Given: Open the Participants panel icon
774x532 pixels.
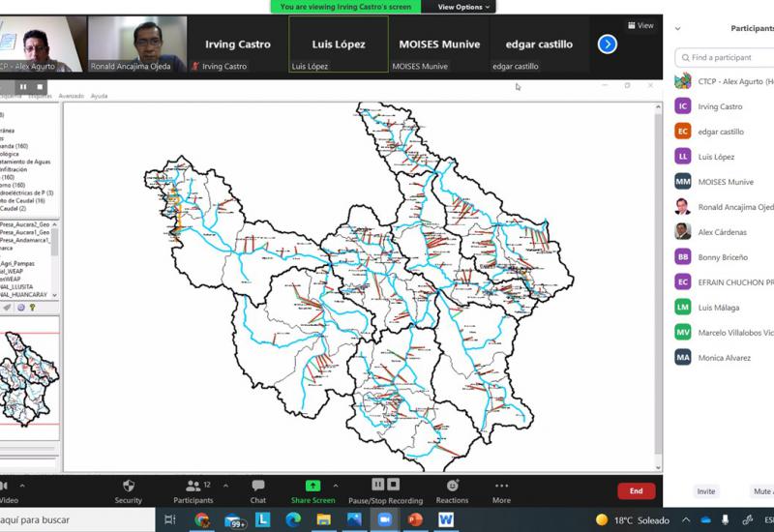Looking at the screenshot, I should pyautogui.click(x=193, y=486).
